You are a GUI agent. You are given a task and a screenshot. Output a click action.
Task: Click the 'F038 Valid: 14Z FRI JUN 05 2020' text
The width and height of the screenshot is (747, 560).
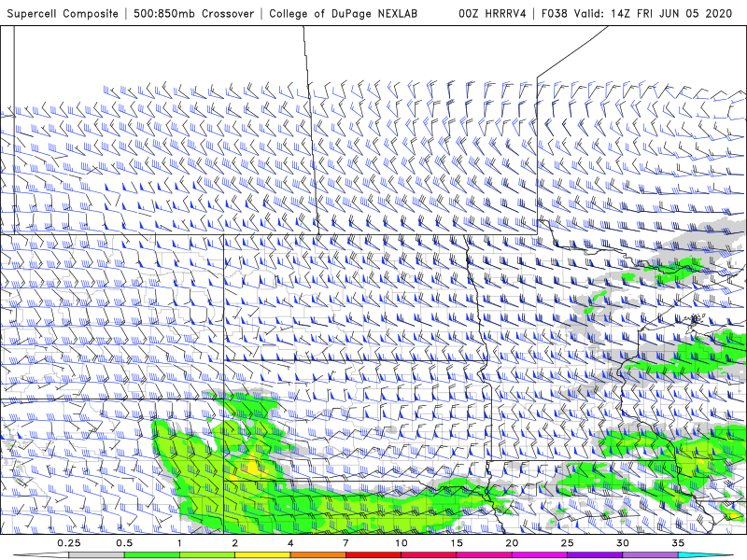(x=637, y=13)
